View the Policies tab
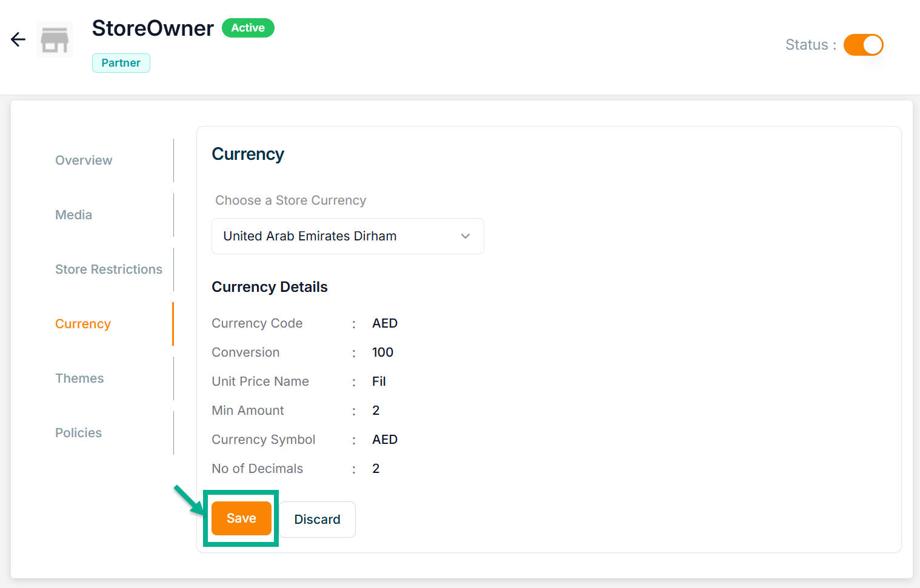 [78, 433]
